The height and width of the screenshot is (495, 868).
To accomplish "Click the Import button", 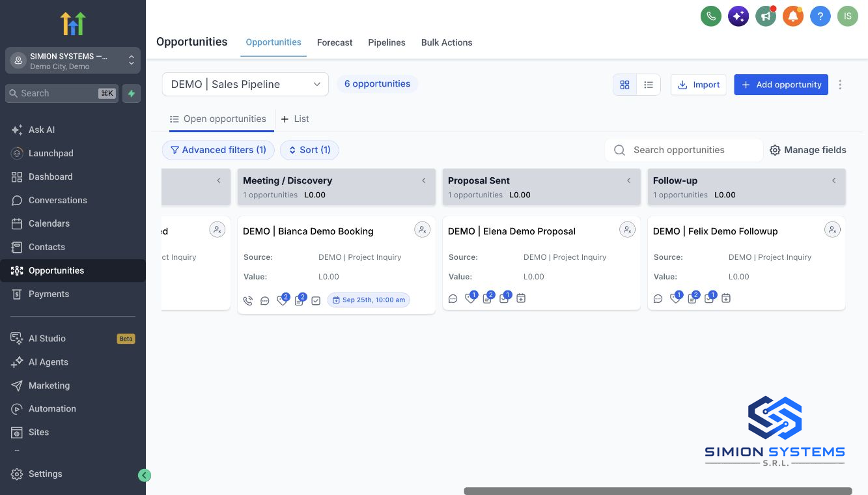I will point(699,85).
